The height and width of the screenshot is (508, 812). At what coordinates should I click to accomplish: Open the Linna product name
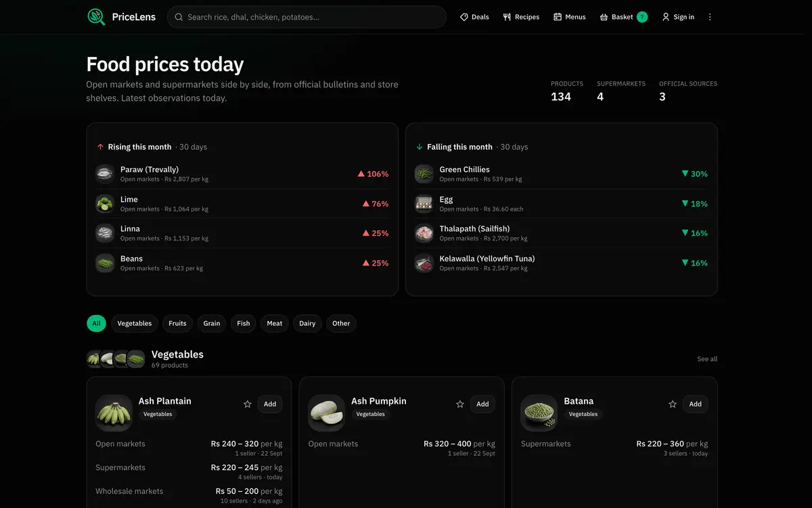131,229
